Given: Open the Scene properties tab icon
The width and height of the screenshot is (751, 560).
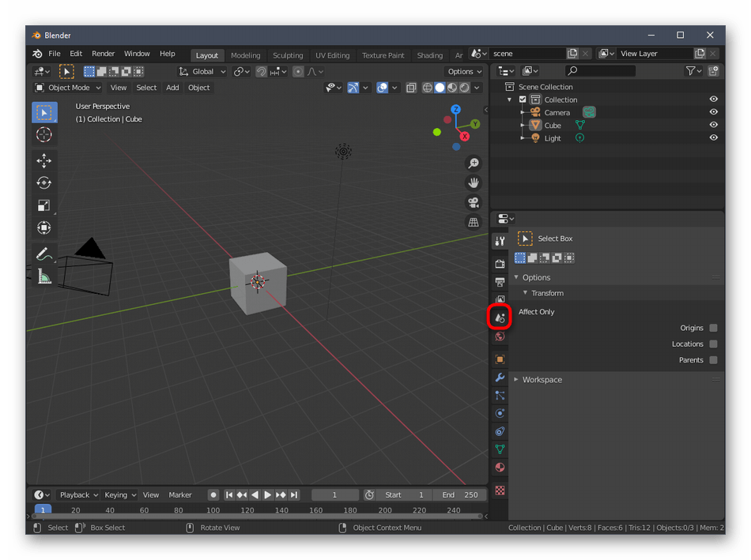Looking at the screenshot, I should tap(500, 318).
